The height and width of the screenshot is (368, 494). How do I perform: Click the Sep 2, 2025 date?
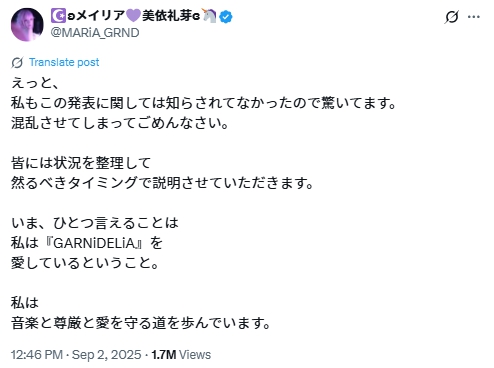tap(106, 355)
